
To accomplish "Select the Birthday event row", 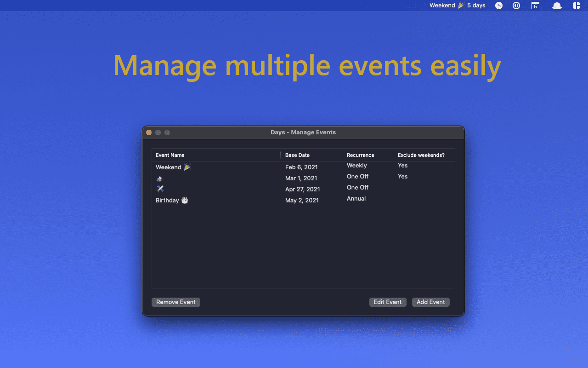I will click(216, 200).
